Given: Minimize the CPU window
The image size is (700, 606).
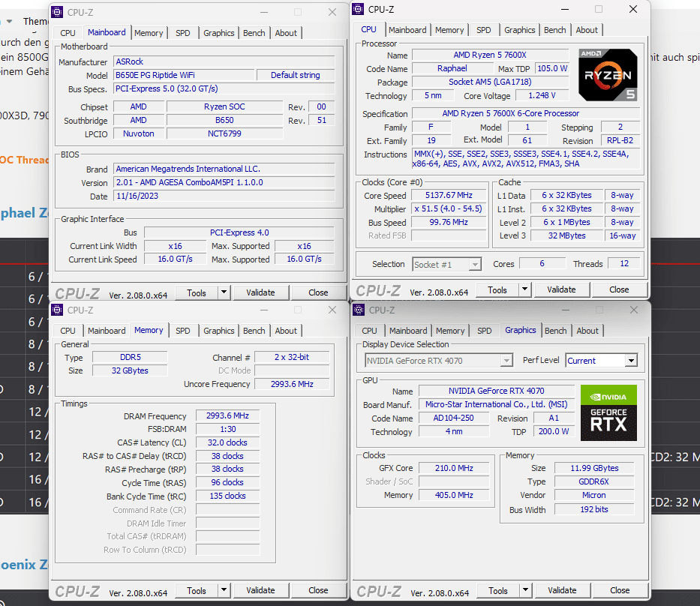Looking at the screenshot, I should (565, 9).
